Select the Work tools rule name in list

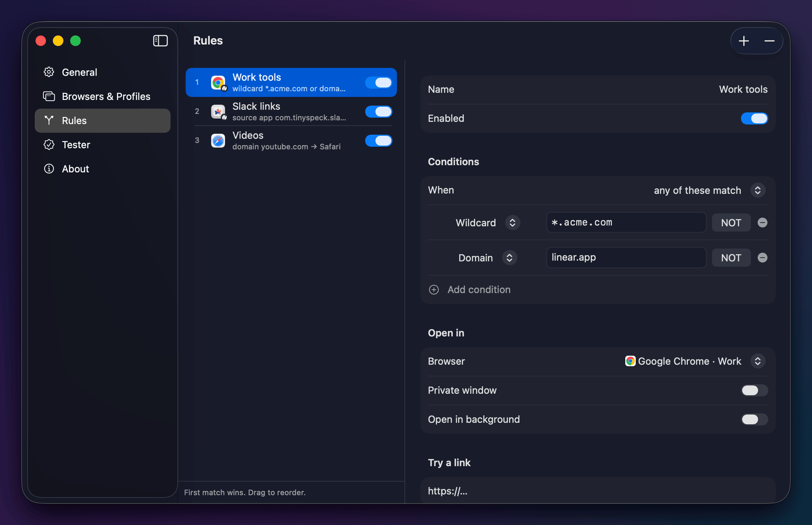(x=257, y=77)
